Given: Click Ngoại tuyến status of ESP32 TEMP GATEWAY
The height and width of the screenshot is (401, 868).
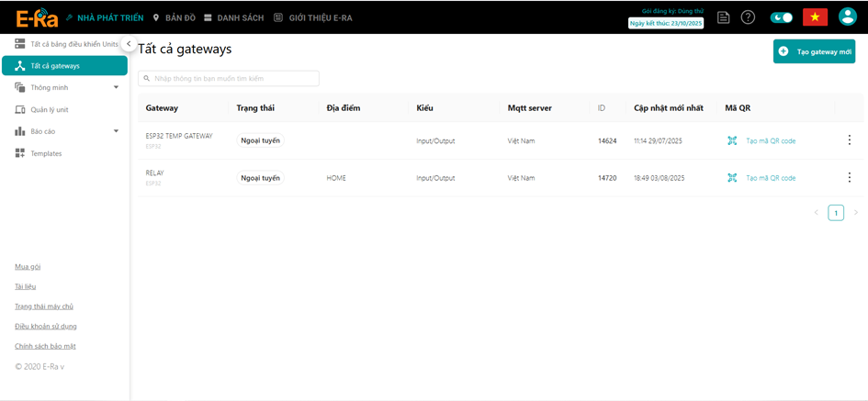Looking at the screenshot, I should tap(261, 140).
